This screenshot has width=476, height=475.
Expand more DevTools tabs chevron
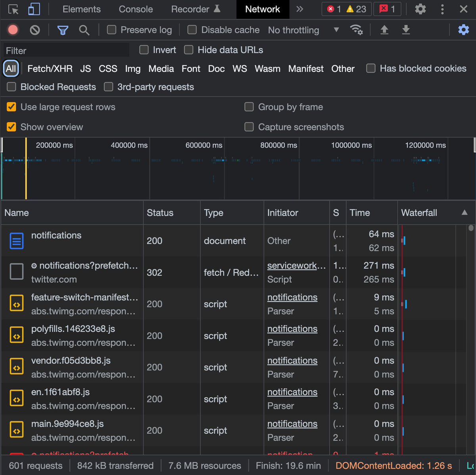299,9
